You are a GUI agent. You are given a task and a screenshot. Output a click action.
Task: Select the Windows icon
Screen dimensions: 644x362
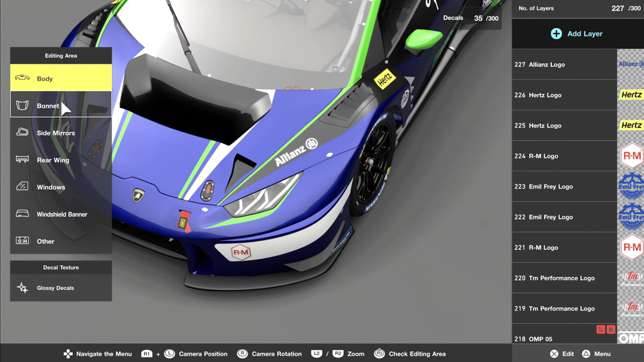(22, 186)
